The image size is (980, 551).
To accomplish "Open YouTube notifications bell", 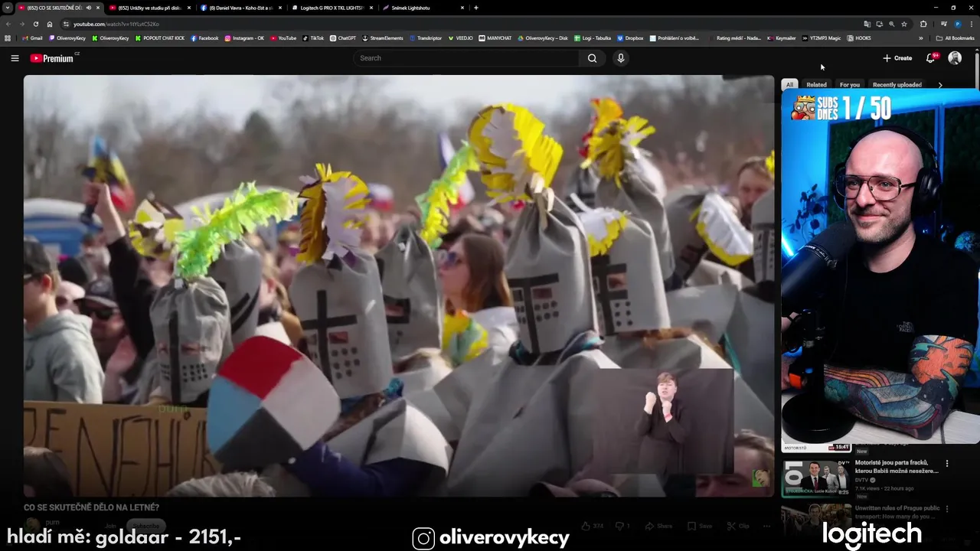I will coord(931,58).
